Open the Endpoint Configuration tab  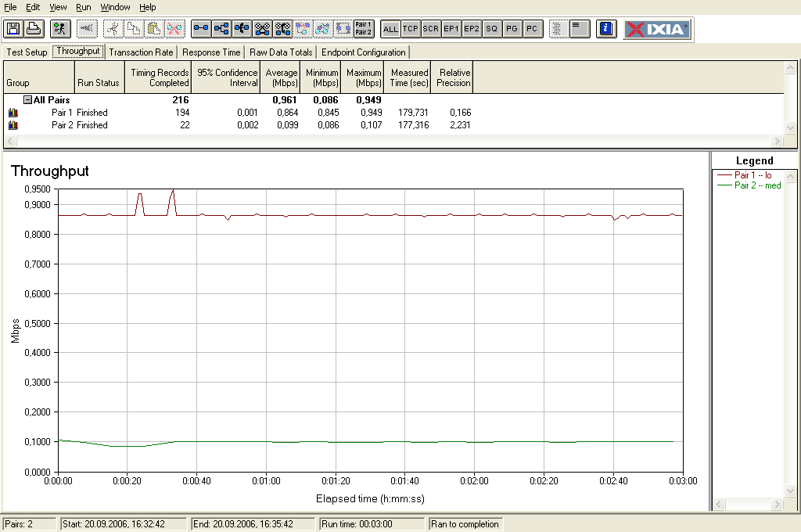[363, 52]
